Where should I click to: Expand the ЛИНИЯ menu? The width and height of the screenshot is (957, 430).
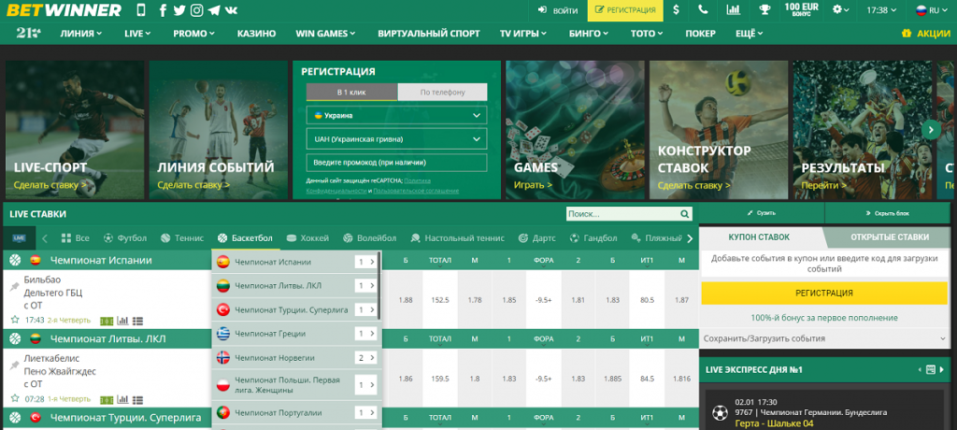[81, 34]
